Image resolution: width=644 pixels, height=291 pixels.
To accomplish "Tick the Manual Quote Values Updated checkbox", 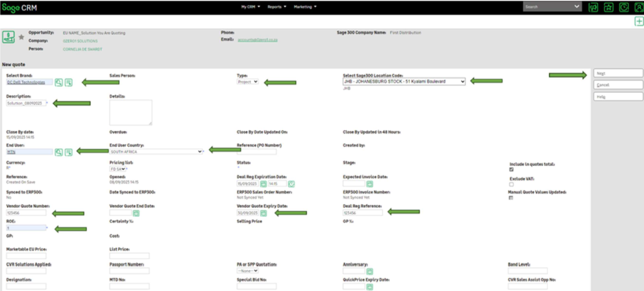I will pos(511,198).
